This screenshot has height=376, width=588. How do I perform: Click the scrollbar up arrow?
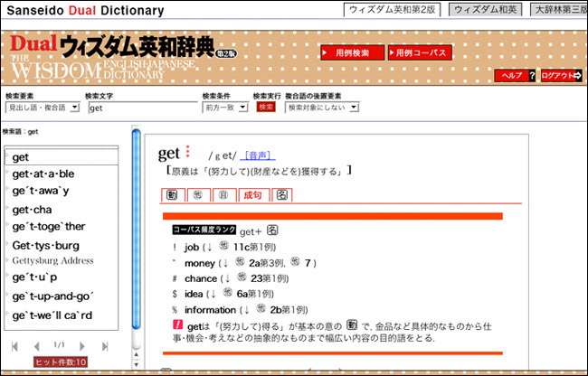(x=137, y=354)
